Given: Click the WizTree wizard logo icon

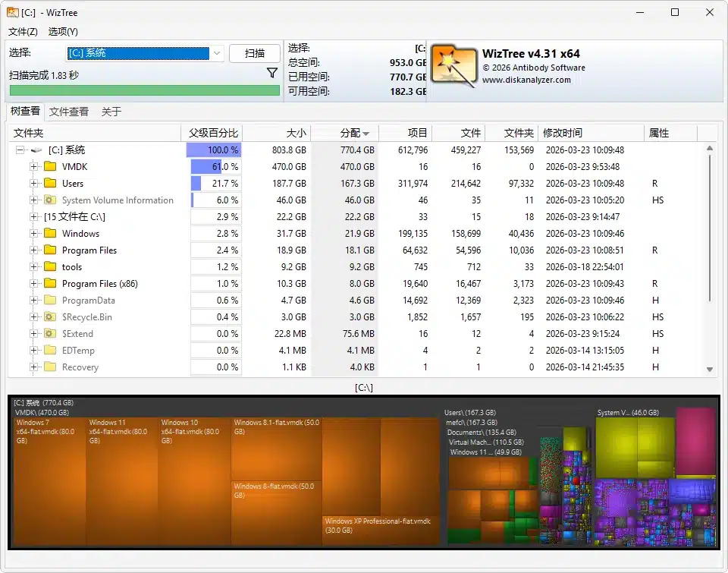Looking at the screenshot, I should [x=453, y=64].
